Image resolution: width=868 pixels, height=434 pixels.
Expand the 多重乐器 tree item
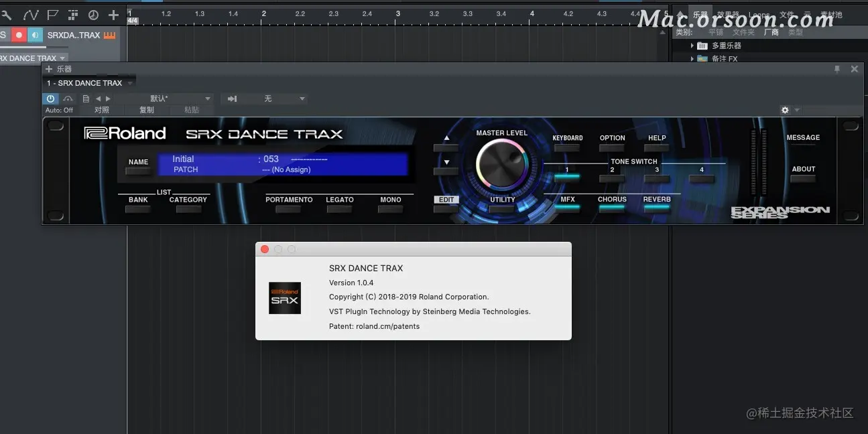(692, 46)
